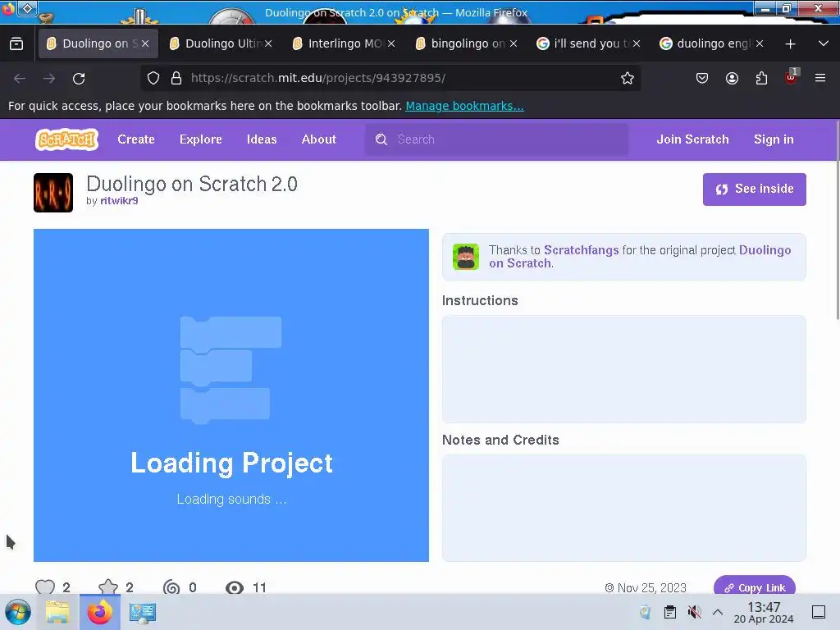Open a new browser tab
The width and height of the screenshot is (840, 630).
790,44
